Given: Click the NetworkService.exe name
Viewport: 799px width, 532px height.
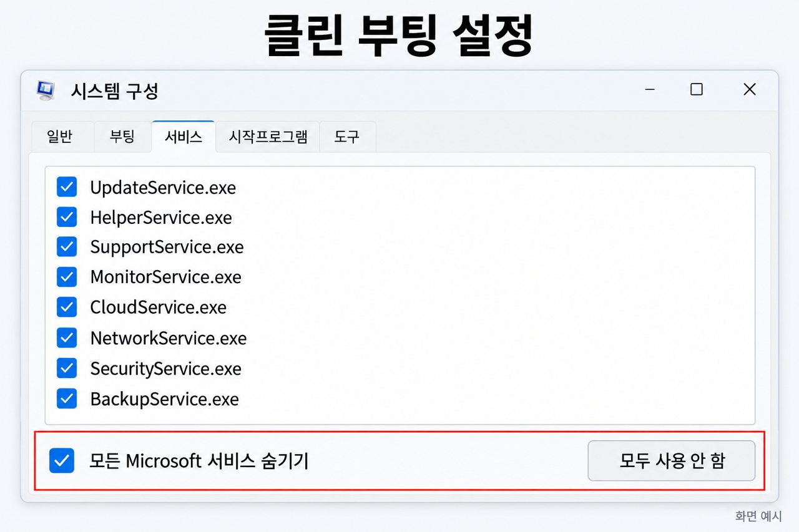Looking at the screenshot, I should tap(169, 338).
